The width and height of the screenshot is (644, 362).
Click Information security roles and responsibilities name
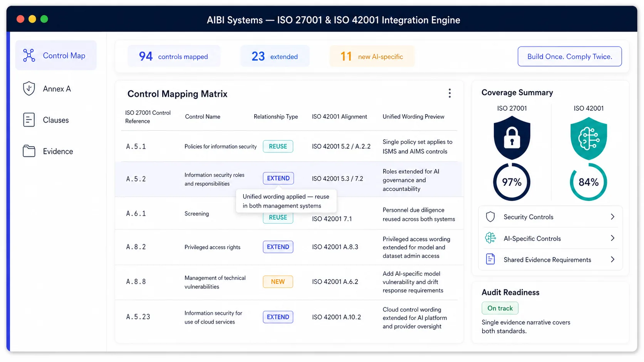(x=215, y=179)
